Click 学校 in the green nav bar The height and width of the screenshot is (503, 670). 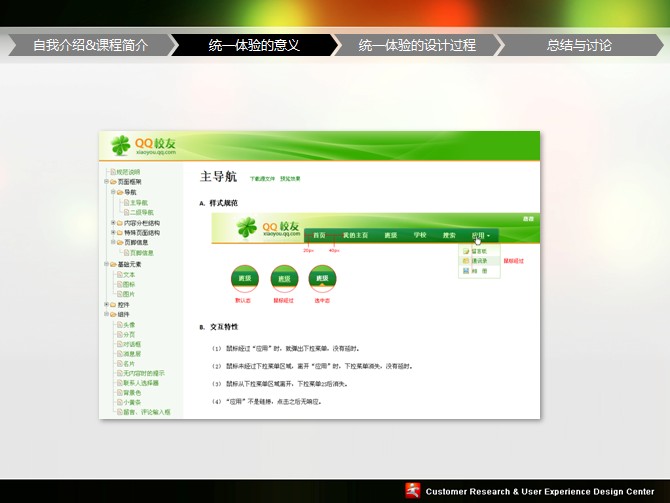420,235
